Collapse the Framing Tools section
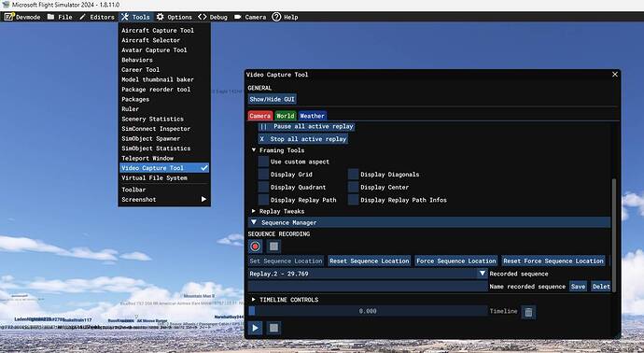644x353 pixels. click(x=254, y=150)
